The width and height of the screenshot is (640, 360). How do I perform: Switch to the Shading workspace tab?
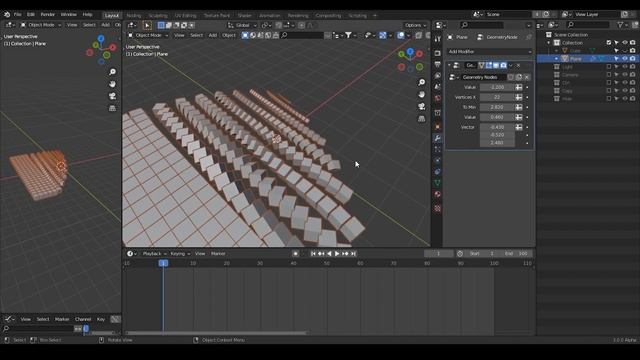click(245, 16)
